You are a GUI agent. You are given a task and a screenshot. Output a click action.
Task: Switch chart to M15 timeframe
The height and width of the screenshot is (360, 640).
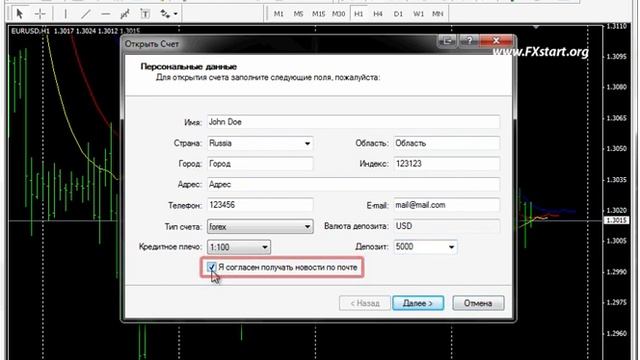(318, 14)
